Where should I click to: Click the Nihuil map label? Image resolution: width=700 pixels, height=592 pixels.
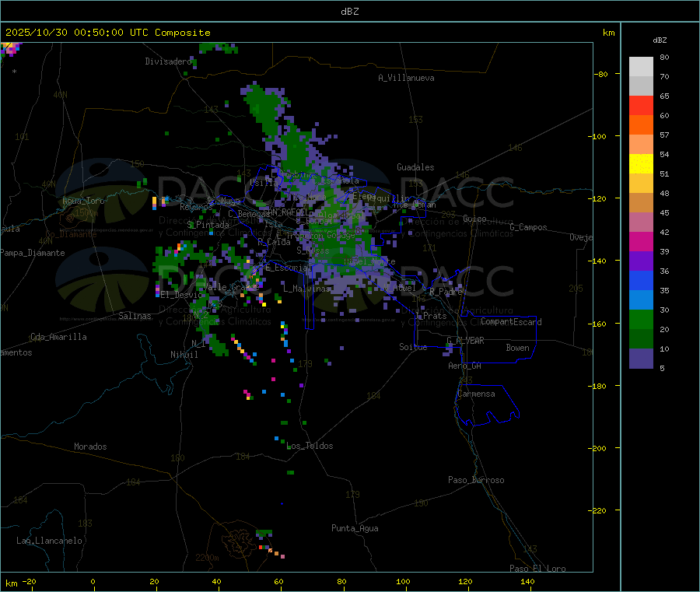click(x=184, y=355)
